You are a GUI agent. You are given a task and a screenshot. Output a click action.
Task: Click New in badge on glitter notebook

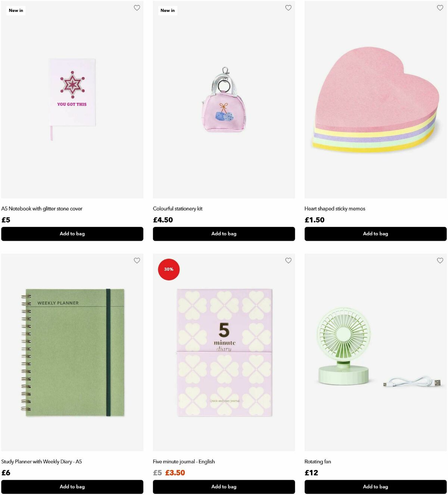click(x=16, y=10)
